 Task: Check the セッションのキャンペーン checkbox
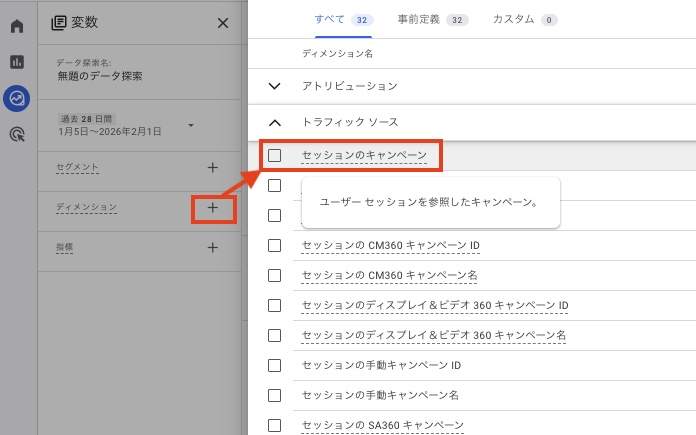coord(274,155)
